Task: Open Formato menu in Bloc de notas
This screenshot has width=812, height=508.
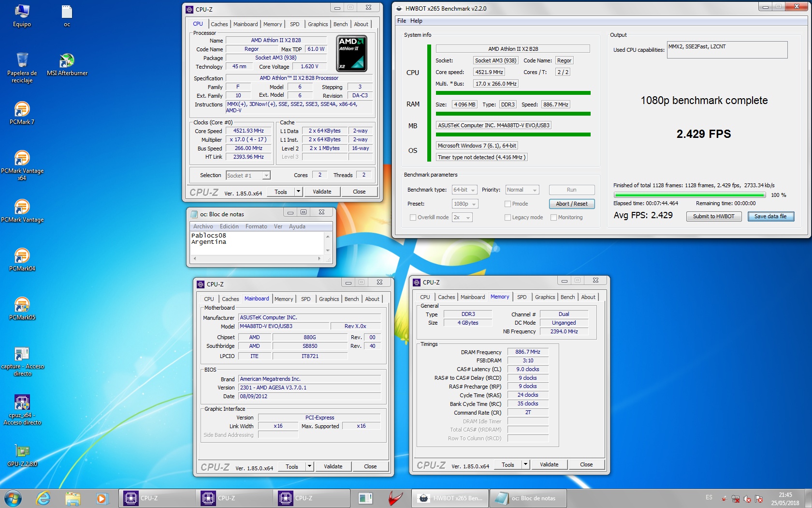Action: click(x=256, y=226)
